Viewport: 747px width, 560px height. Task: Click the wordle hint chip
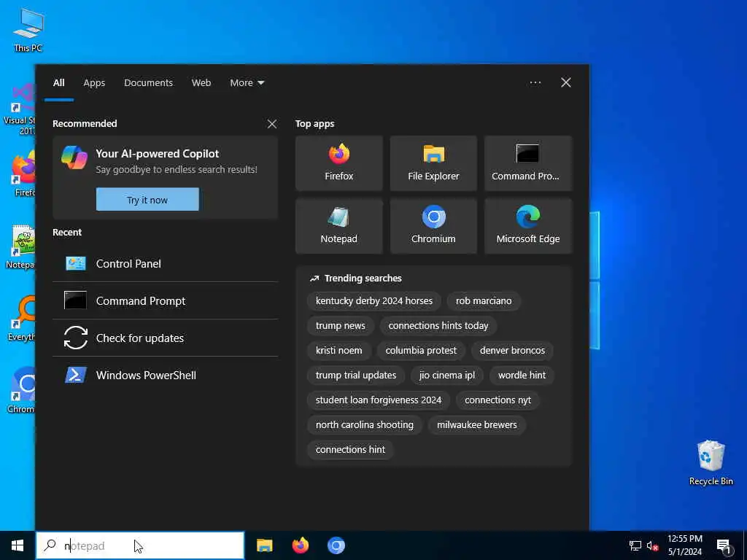pyautogui.click(x=522, y=376)
